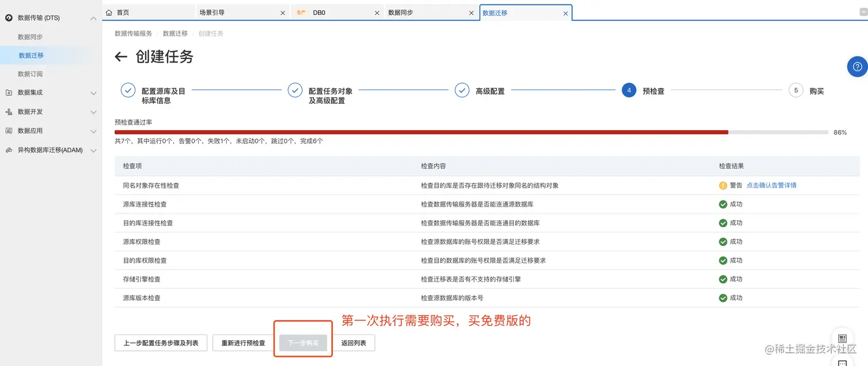Open 点击确认告警详情 link

[772, 185]
